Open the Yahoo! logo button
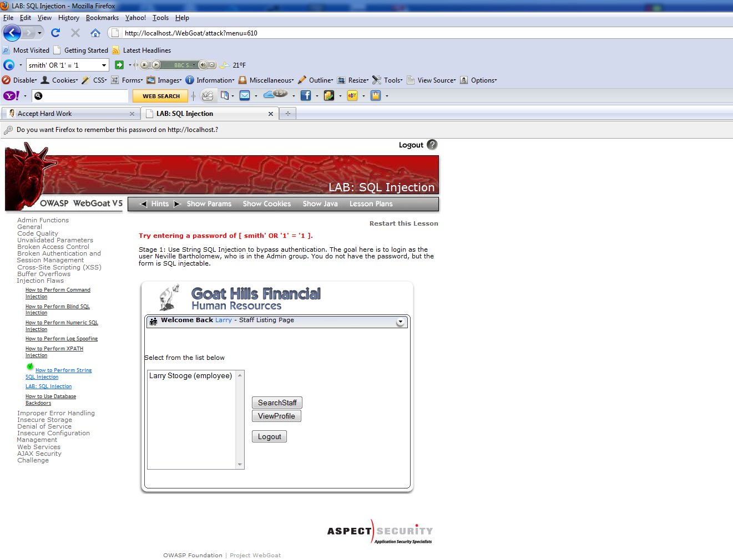The width and height of the screenshot is (733, 560). click(x=12, y=95)
